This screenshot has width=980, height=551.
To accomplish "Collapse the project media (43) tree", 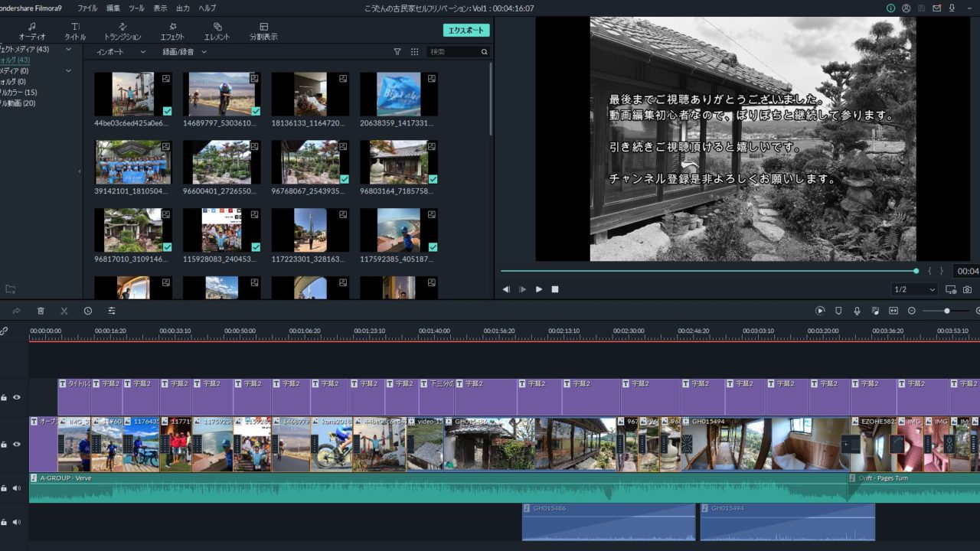I will [68, 49].
